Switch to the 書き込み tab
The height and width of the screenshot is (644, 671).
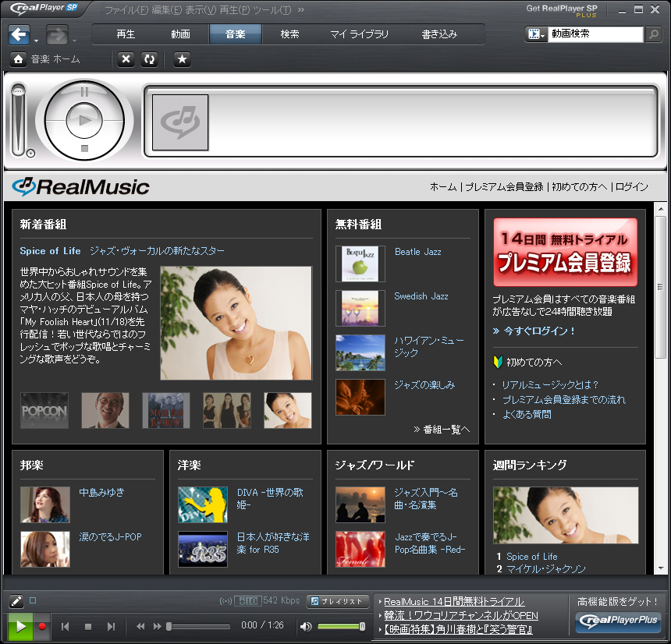tap(439, 34)
